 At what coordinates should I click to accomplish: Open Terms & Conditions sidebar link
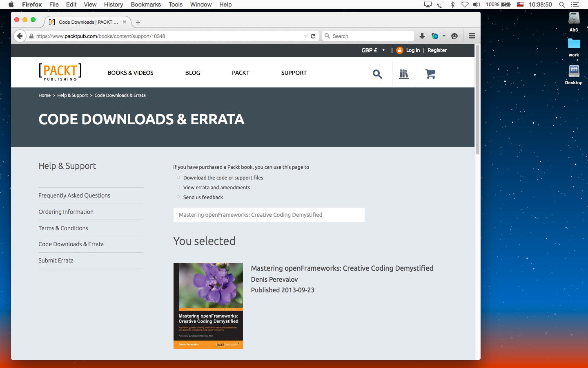(x=63, y=228)
